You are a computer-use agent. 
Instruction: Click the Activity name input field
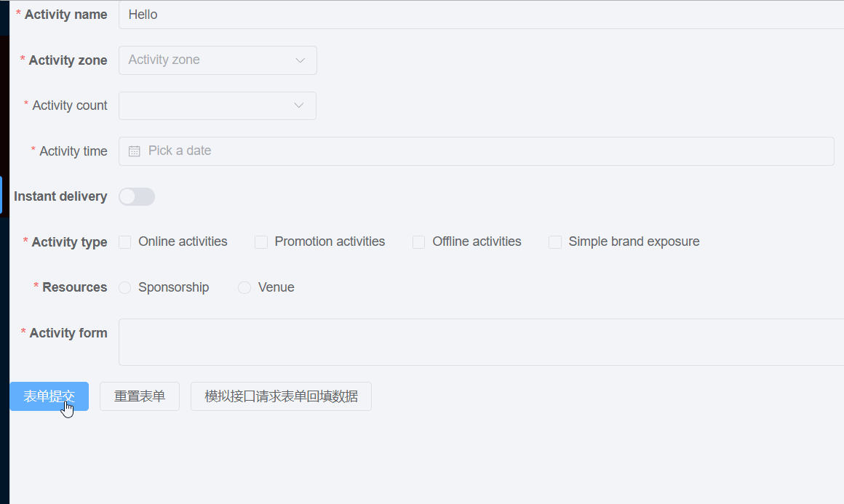click(x=481, y=15)
